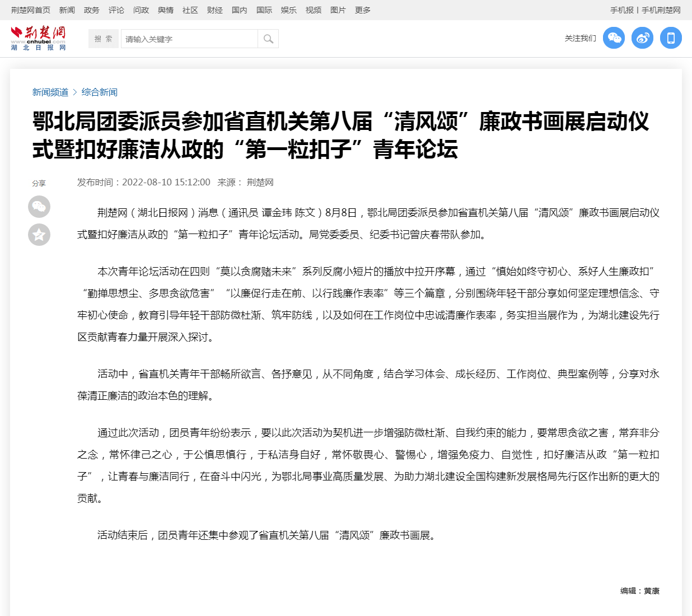Open the 手机荆楚网 link at top right
The height and width of the screenshot is (616, 692).
click(661, 10)
